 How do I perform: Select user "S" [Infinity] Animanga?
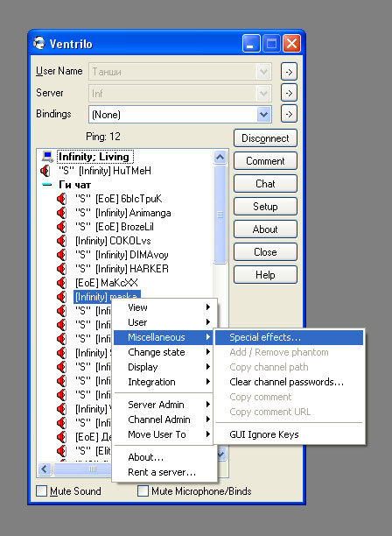click(x=122, y=213)
